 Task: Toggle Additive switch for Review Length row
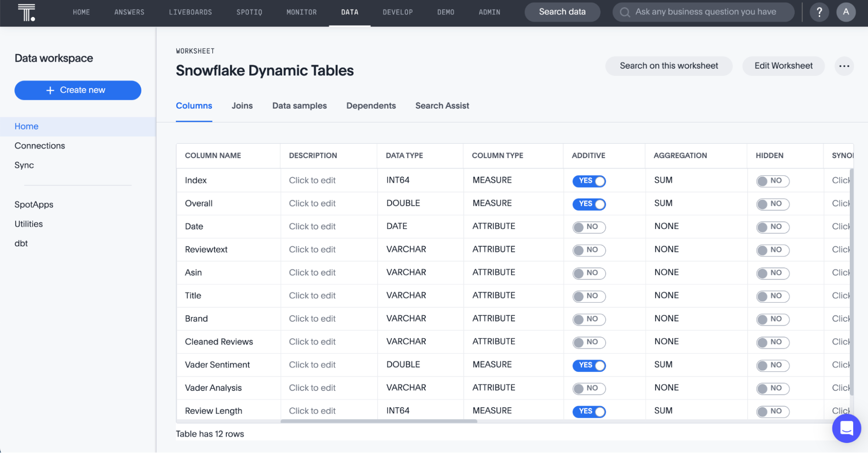(x=589, y=411)
